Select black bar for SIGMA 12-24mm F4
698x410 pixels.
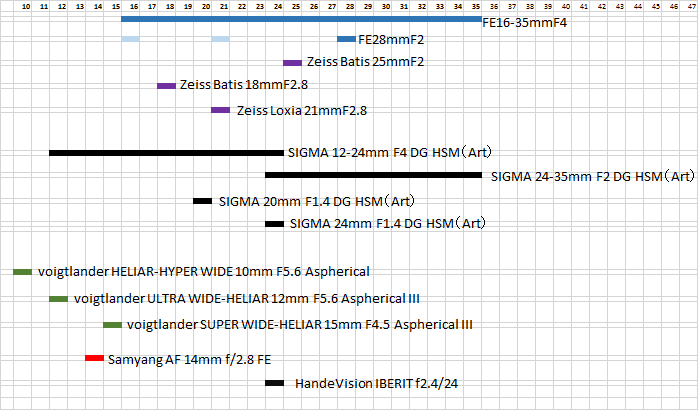click(x=166, y=153)
